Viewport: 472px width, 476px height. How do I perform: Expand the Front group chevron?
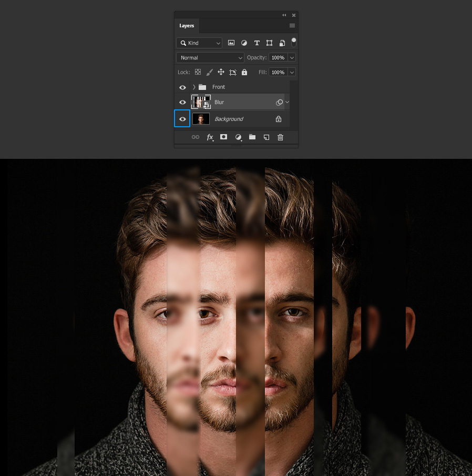(194, 87)
